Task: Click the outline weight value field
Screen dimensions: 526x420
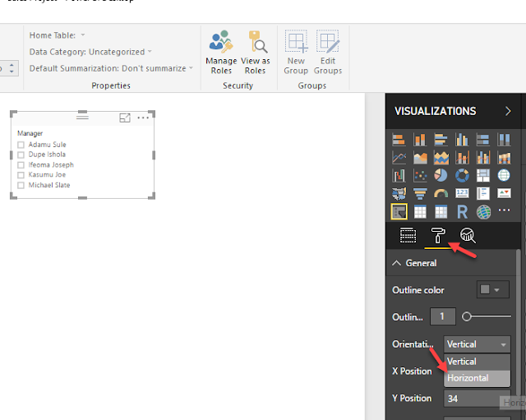Action: coord(443,316)
